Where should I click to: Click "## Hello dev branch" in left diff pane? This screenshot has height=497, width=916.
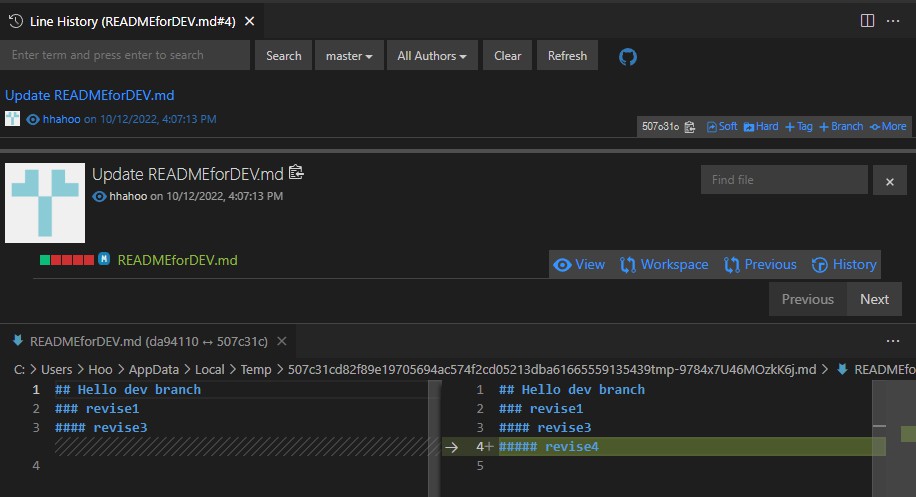coord(128,390)
